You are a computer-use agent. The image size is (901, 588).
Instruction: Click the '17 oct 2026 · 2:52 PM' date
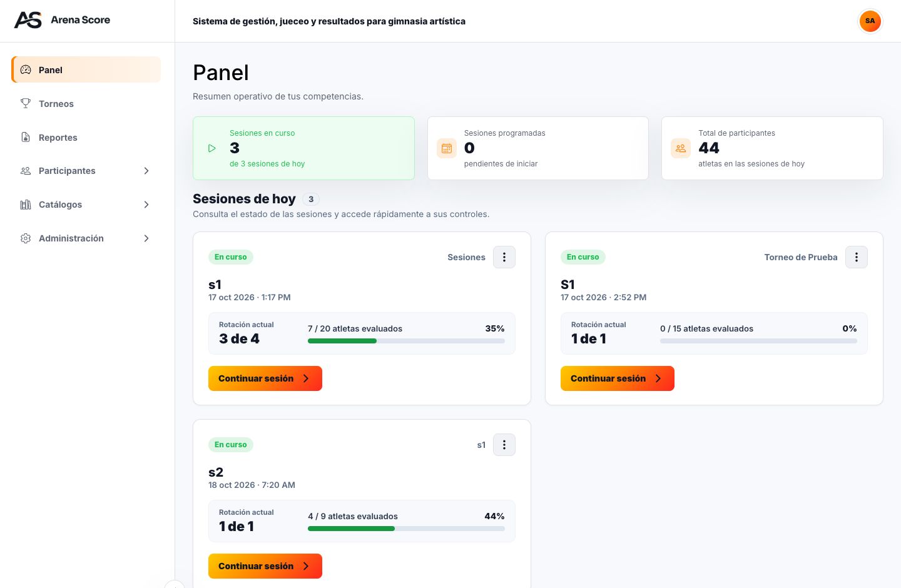(x=604, y=297)
